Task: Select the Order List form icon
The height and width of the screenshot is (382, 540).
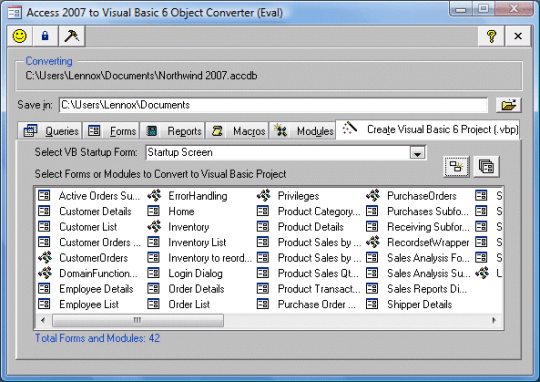Action: click(153, 304)
